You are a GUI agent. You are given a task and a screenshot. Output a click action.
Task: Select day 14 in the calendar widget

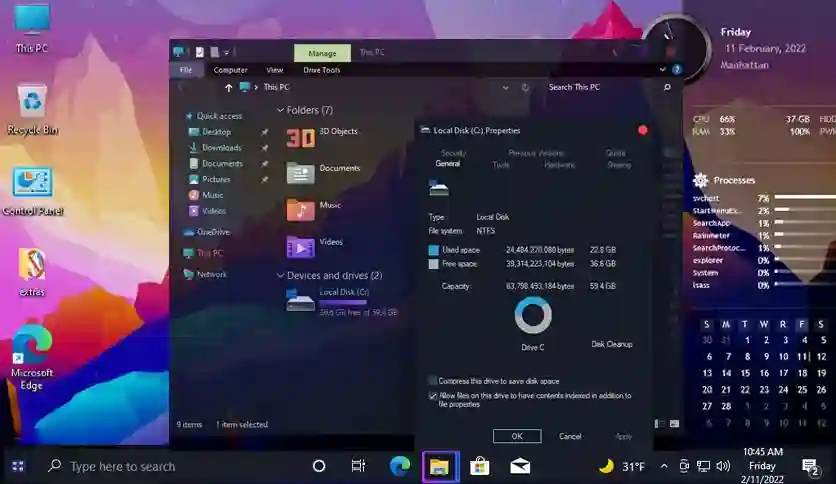tap(726, 373)
